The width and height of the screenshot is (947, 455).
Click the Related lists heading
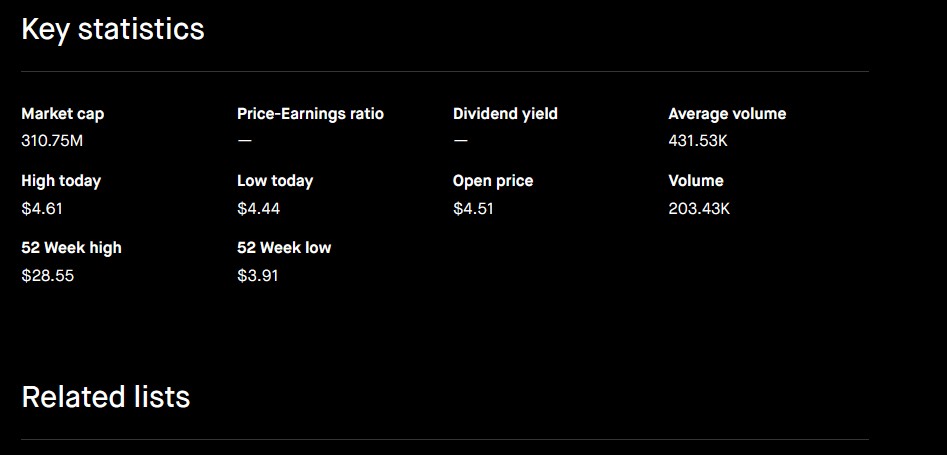pos(106,397)
